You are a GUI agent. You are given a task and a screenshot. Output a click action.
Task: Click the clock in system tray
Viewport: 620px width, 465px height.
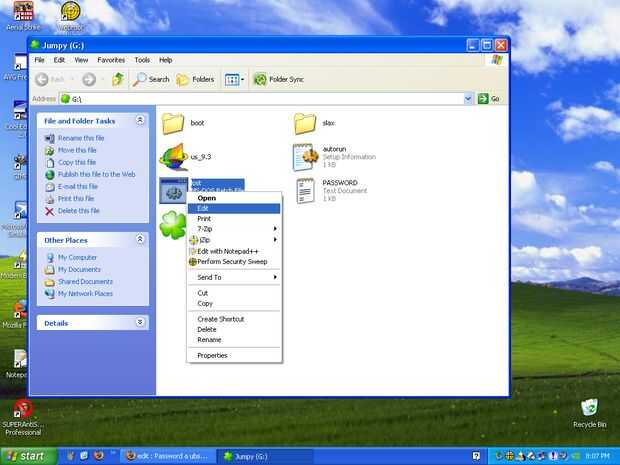597,456
